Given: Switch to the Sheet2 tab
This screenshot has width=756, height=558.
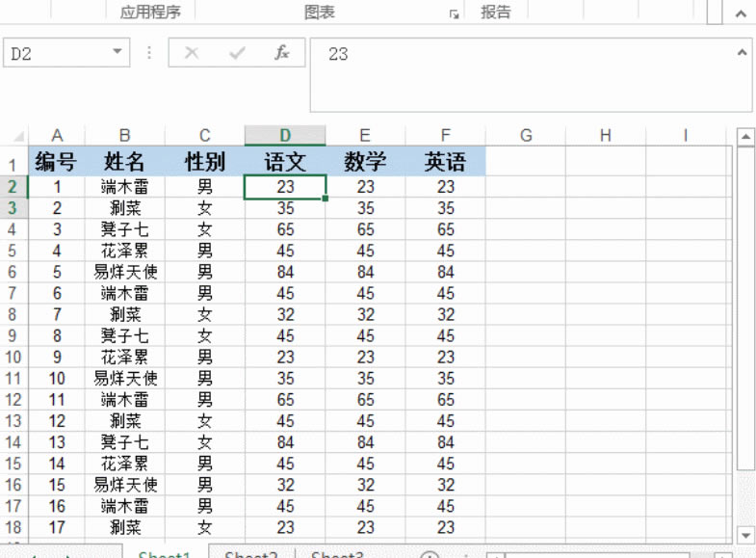Looking at the screenshot, I should [x=250, y=553].
